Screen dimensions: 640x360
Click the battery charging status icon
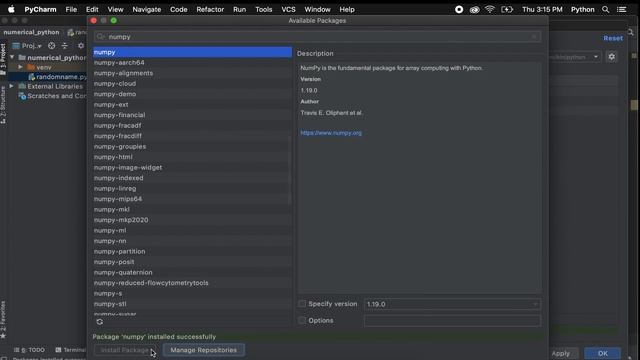[507, 9]
